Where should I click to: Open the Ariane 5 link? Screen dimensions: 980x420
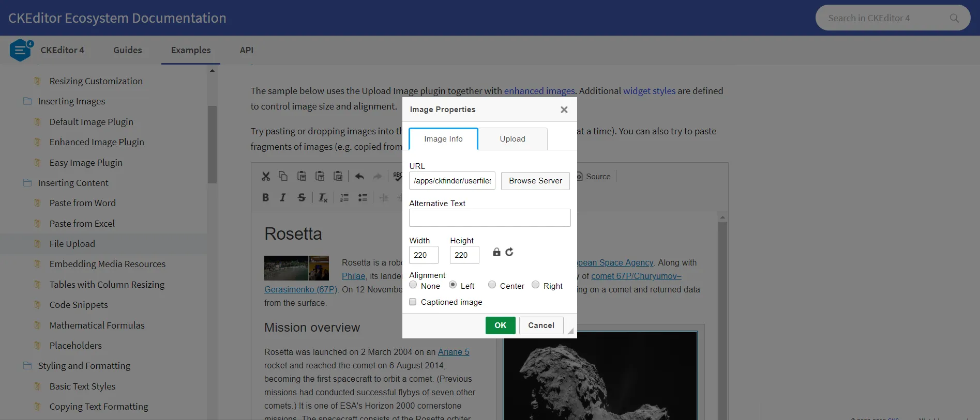(x=454, y=352)
